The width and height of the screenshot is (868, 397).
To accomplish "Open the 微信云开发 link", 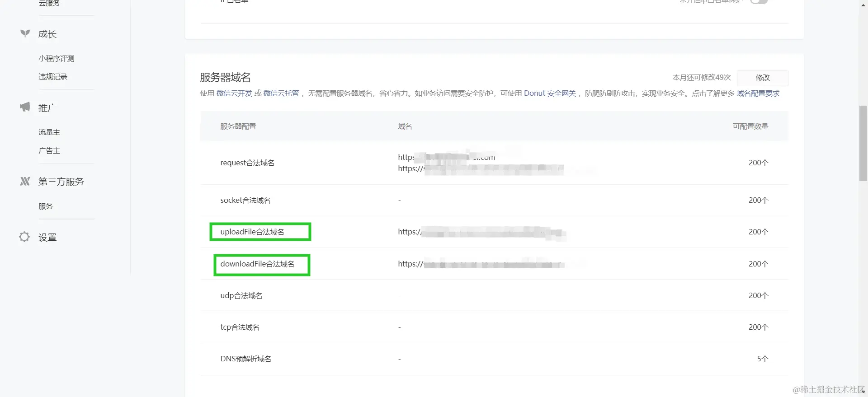I will [234, 93].
